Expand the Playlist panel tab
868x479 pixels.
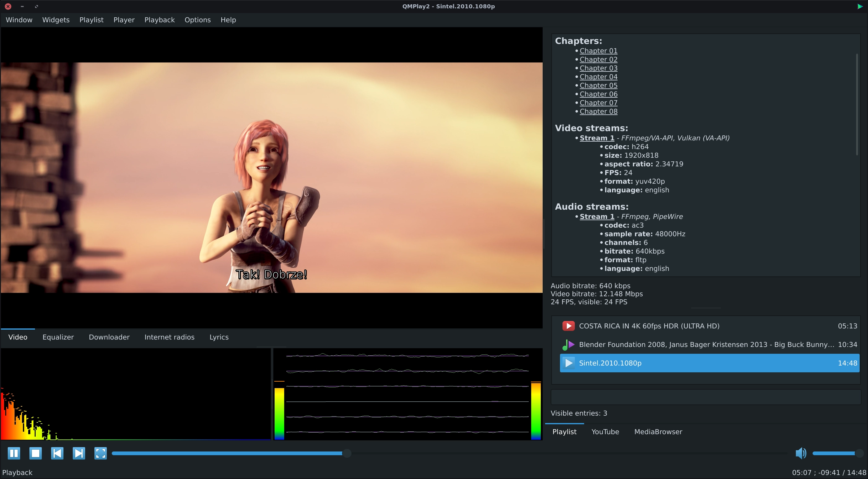coord(564,431)
